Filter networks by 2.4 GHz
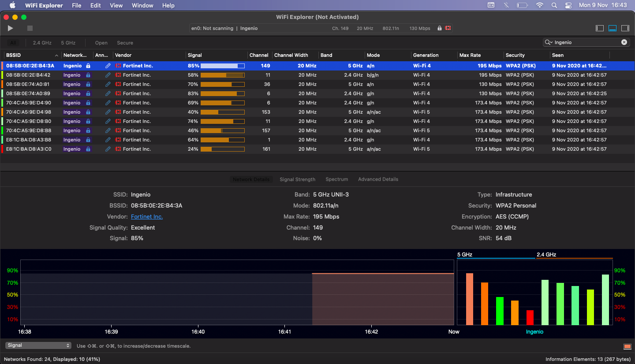Screen dimensions: 635x364 (x=42, y=43)
